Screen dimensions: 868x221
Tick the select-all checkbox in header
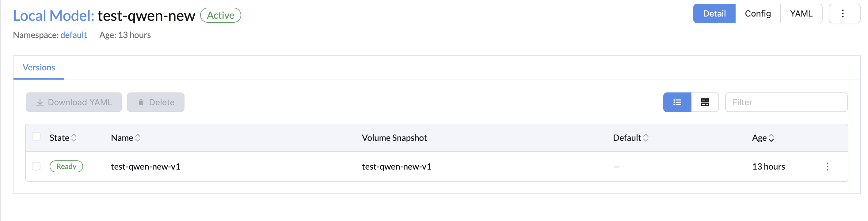(x=36, y=137)
